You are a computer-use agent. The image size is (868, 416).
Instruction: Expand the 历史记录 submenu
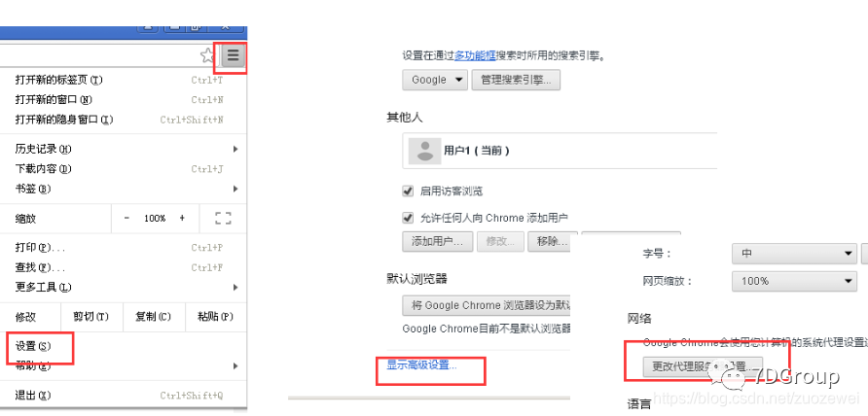pos(123,149)
